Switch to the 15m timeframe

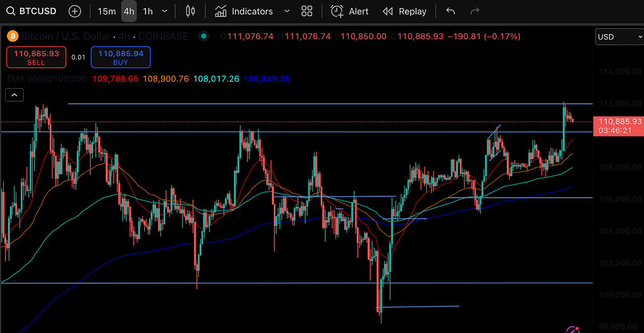pyautogui.click(x=106, y=11)
